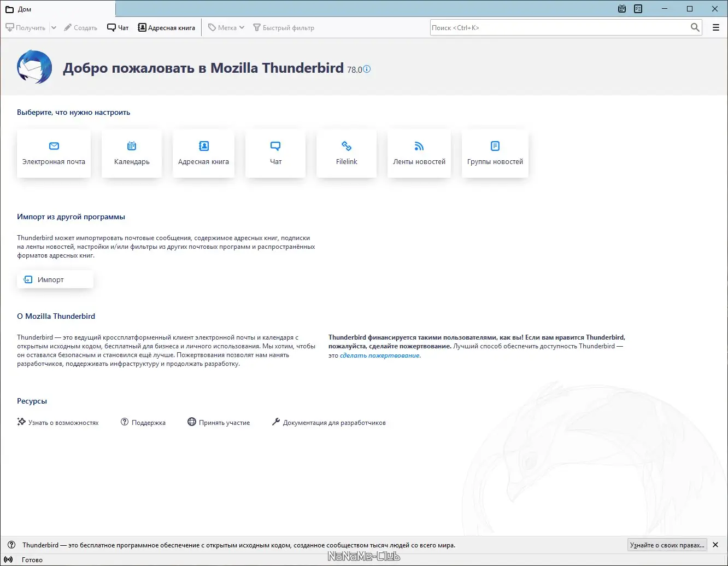Show the tasks pane icon near window controls

638,9
